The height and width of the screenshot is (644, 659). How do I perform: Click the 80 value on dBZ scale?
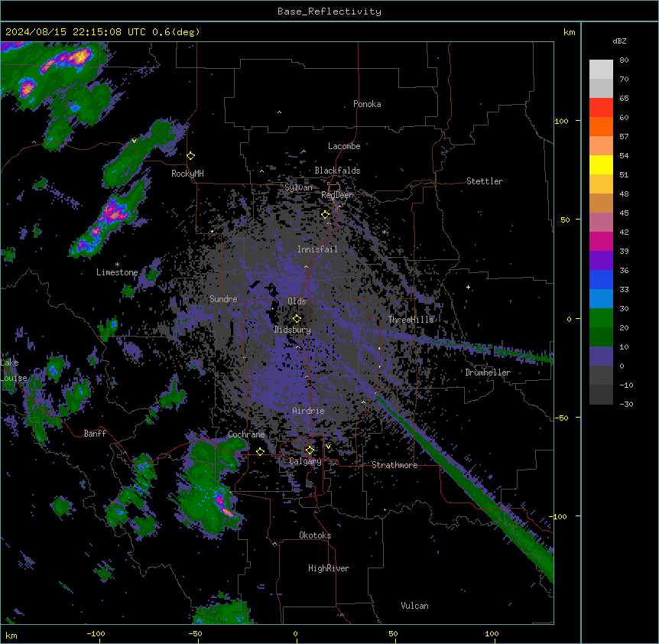point(624,60)
